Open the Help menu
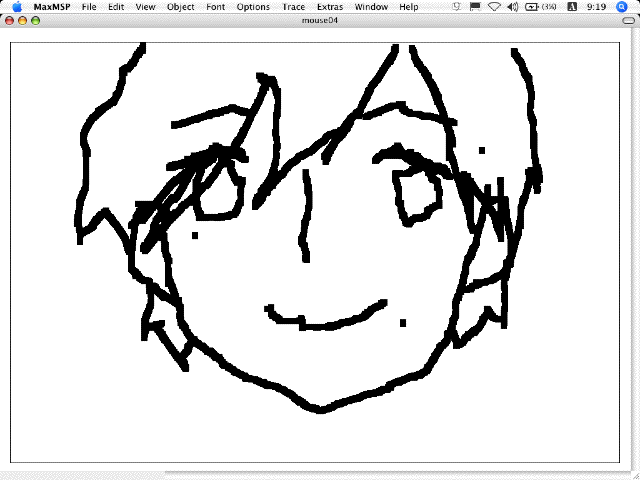640x480 pixels. pyautogui.click(x=409, y=7)
